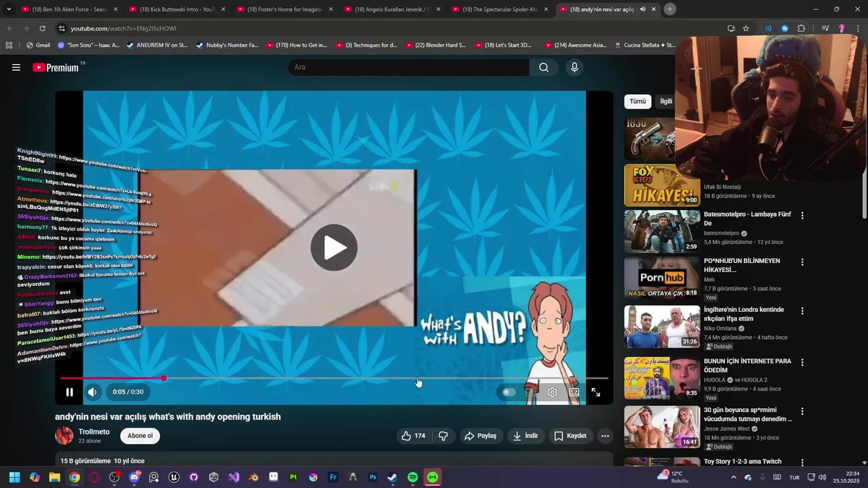The width and height of the screenshot is (868, 488).
Task: Switch to theater mode view
Action: (x=574, y=392)
